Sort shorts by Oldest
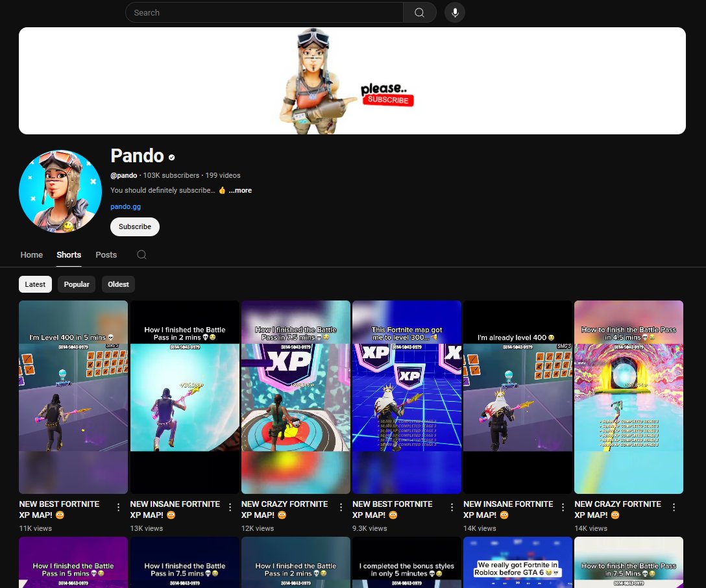 point(118,284)
